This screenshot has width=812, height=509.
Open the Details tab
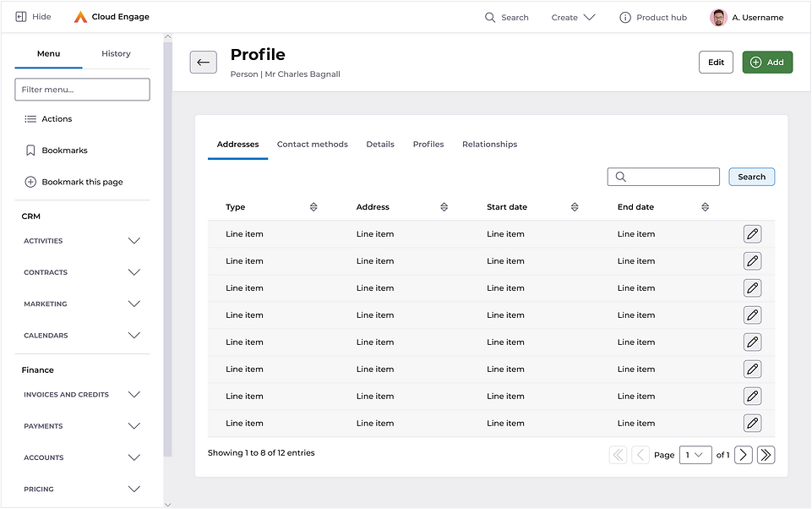point(380,145)
